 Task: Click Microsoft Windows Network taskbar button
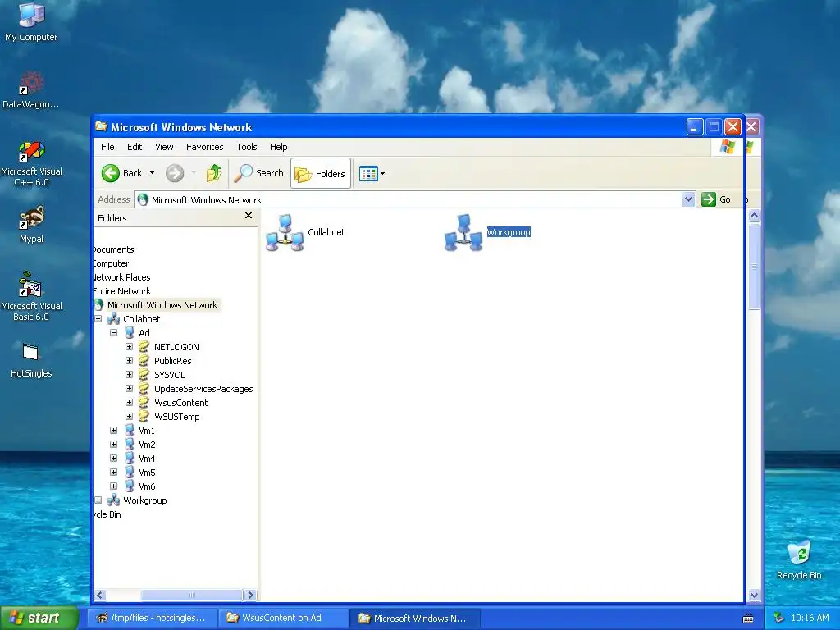coord(414,618)
